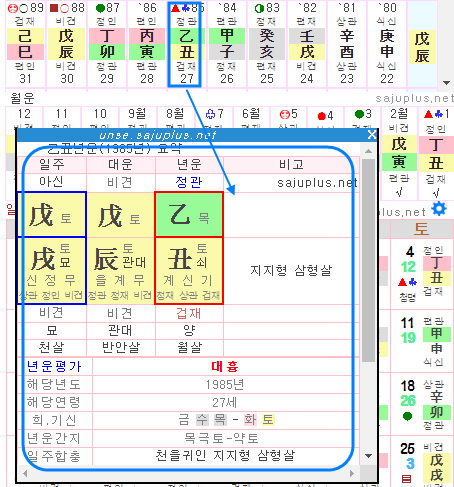Select the 2월 戊寅 month column
Image resolution: width=454 pixels, height=487 pixels.
pyautogui.click(x=399, y=153)
